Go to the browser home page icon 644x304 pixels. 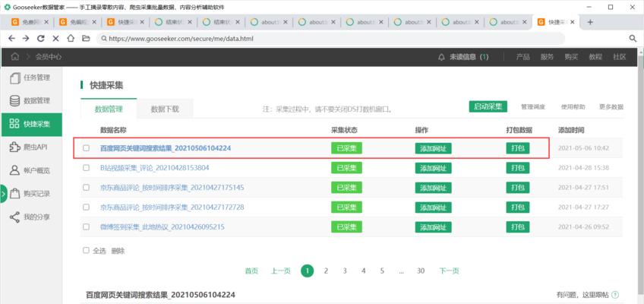(71, 38)
